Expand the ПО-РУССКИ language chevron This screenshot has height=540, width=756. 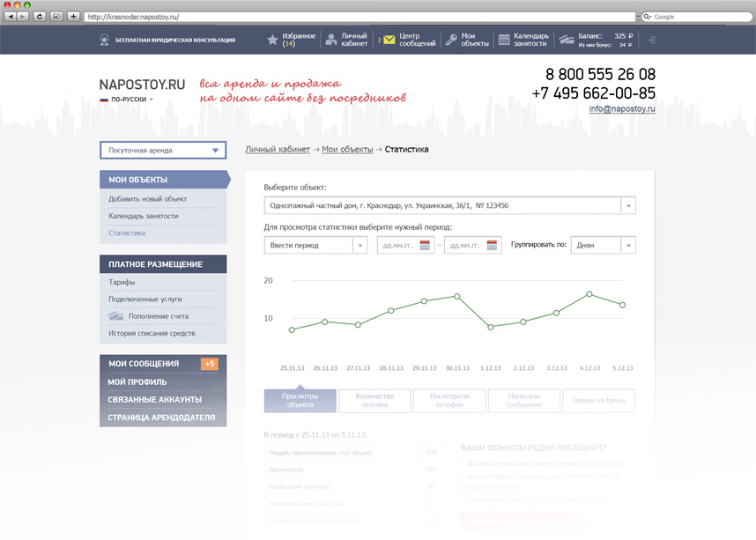[x=152, y=100]
